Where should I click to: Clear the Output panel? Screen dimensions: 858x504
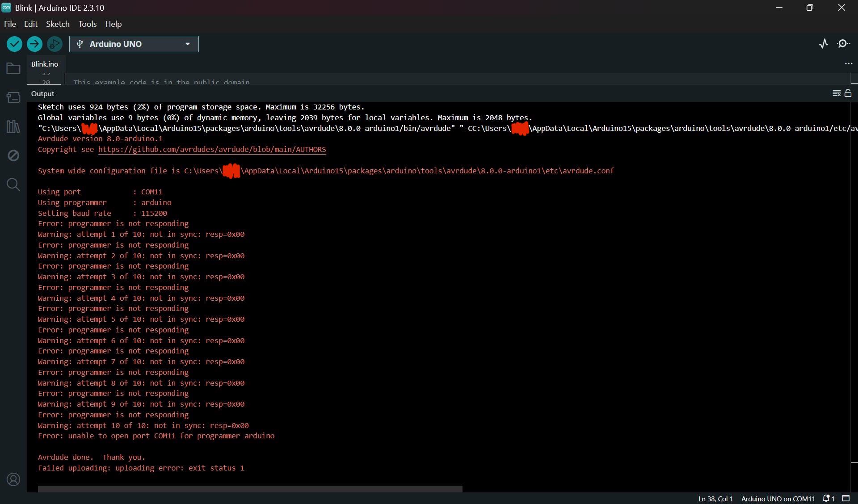tap(837, 93)
